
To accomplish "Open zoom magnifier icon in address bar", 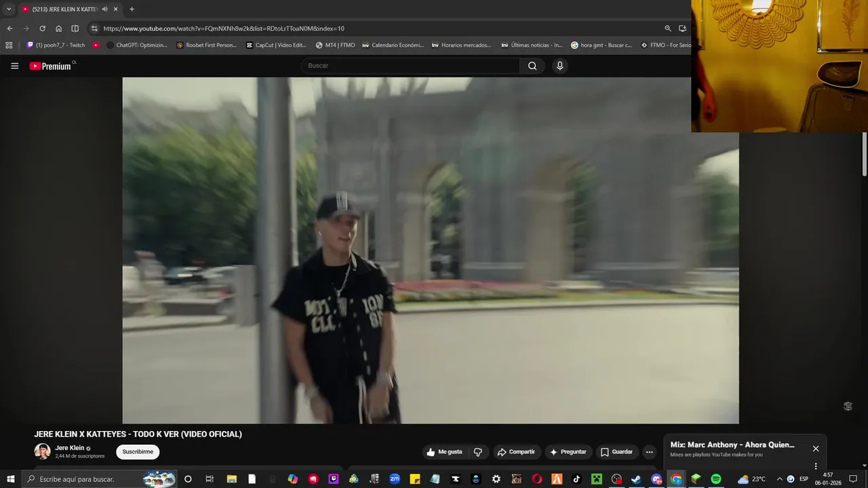I will click(668, 28).
